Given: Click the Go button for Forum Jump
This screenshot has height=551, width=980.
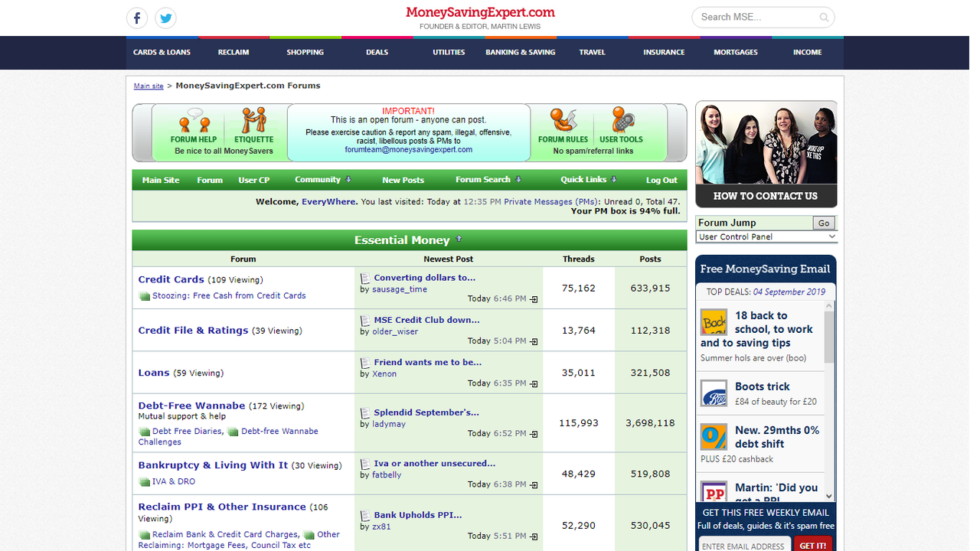Looking at the screenshot, I should [x=824, y=223].
